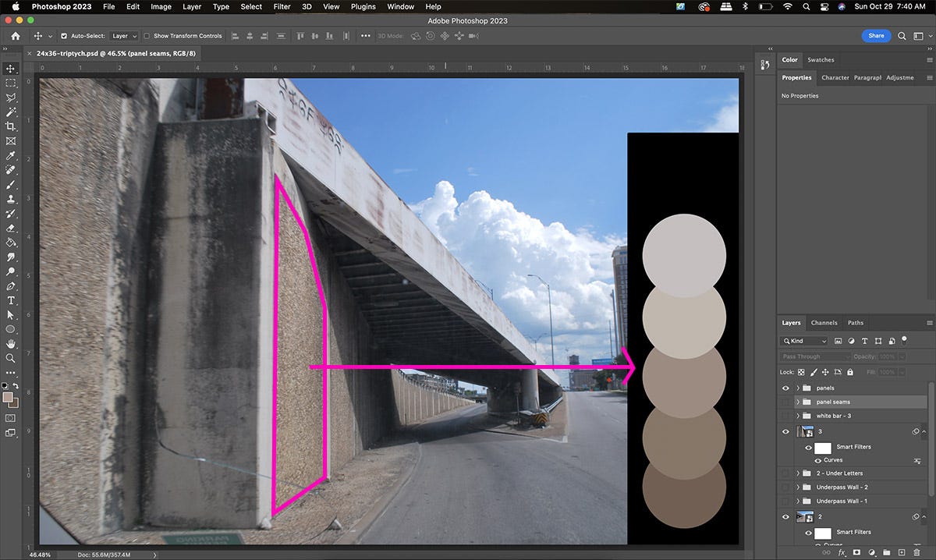The image size is (936, 560).
Task: Select the Brush tool
Action: [x=11, y=185]
